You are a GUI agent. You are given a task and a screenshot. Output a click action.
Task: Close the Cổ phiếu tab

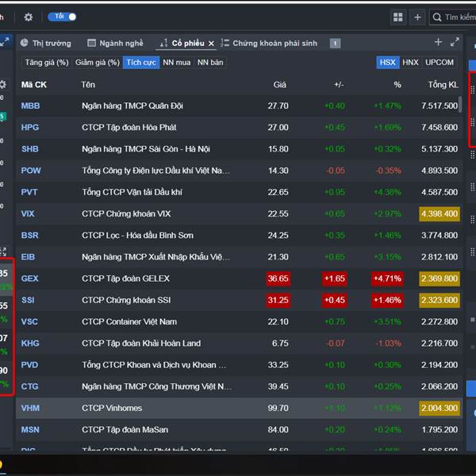click(212, 44)
